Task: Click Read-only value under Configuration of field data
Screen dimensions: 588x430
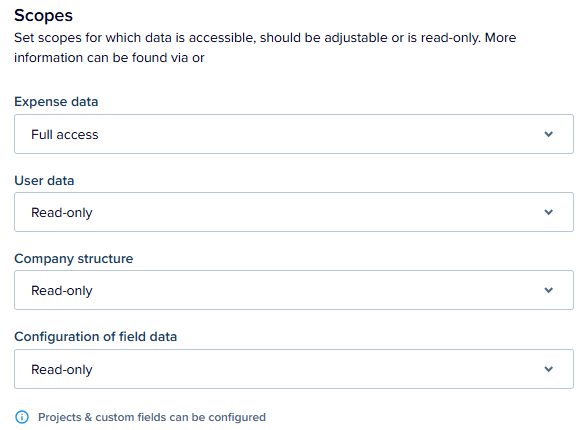Action: point(62,370)
